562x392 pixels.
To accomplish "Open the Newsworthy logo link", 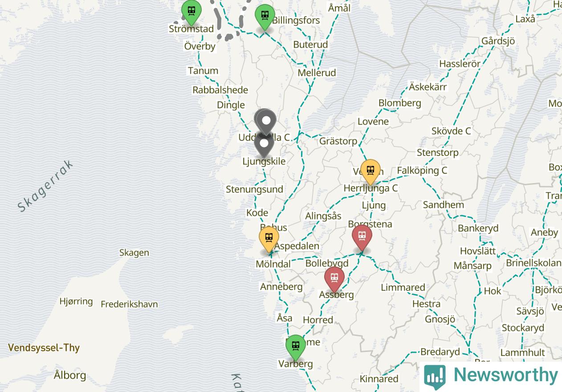I will [x=491, y=376].
